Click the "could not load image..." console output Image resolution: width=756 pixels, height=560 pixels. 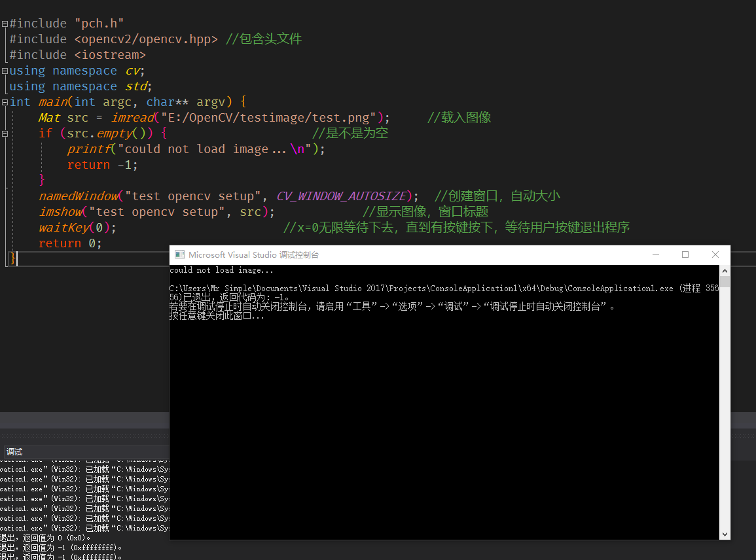(221, 270)
